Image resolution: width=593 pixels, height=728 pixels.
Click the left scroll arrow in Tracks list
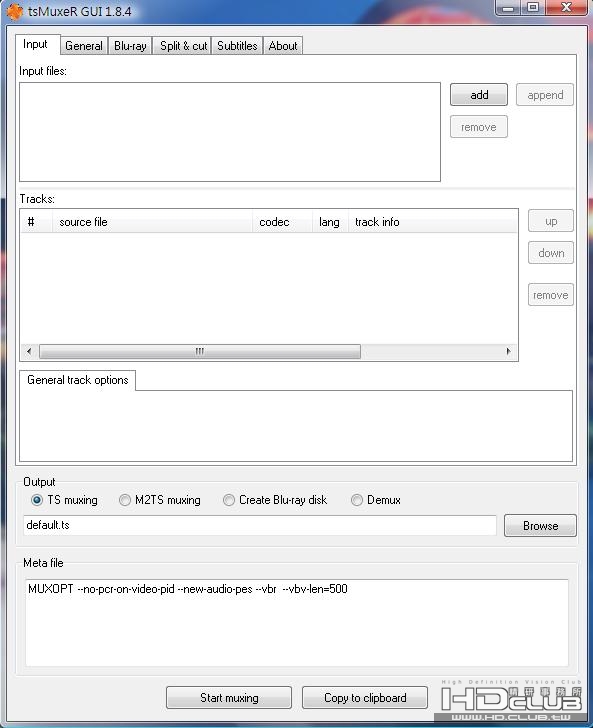tap(29, 351)
